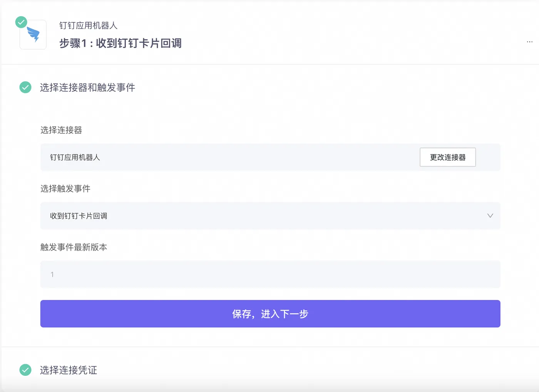
Task: Expand the 选择连接凭证 section header
Action: click(x=69, y=370)
